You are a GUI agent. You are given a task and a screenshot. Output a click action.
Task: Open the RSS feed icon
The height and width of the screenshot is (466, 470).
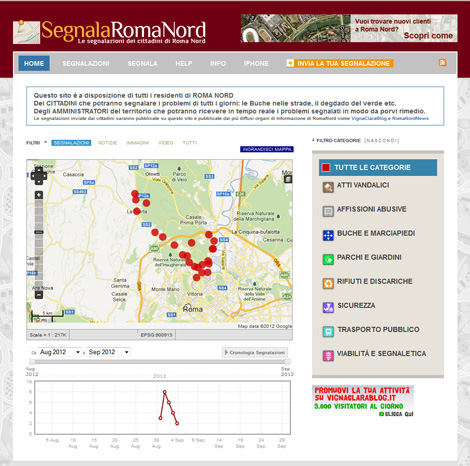[442, 63]
